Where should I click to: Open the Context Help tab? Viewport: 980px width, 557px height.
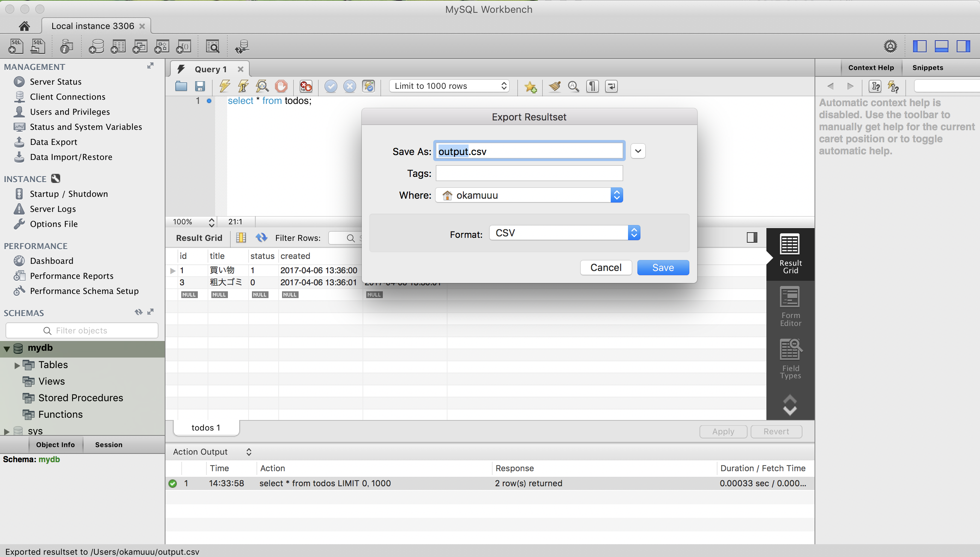871,68
